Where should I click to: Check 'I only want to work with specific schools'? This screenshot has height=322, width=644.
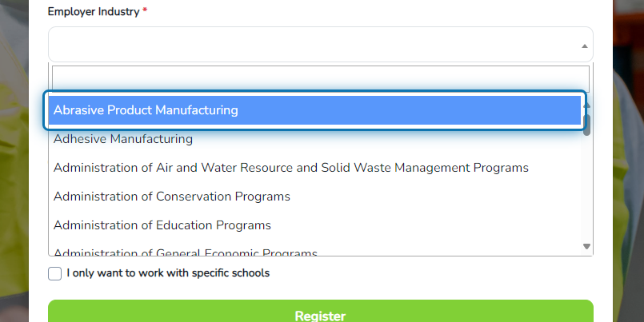coord(54,273)
